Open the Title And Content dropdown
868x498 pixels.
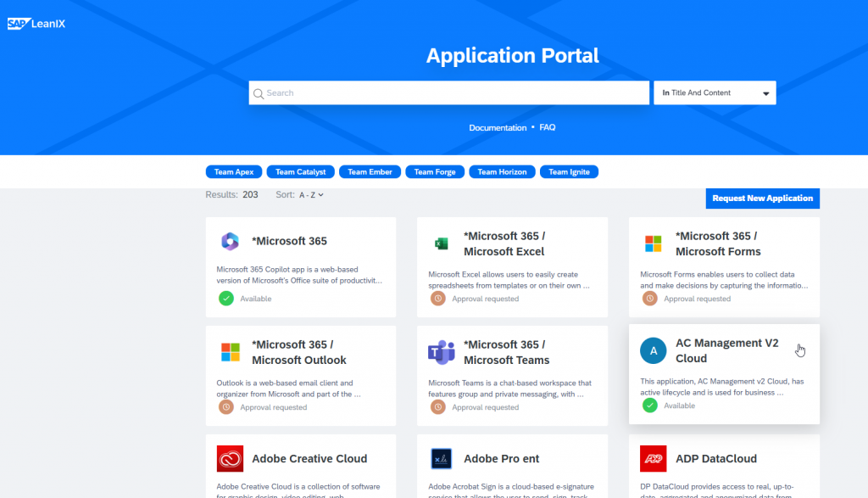pyautogui.click(x=715, y=93)
